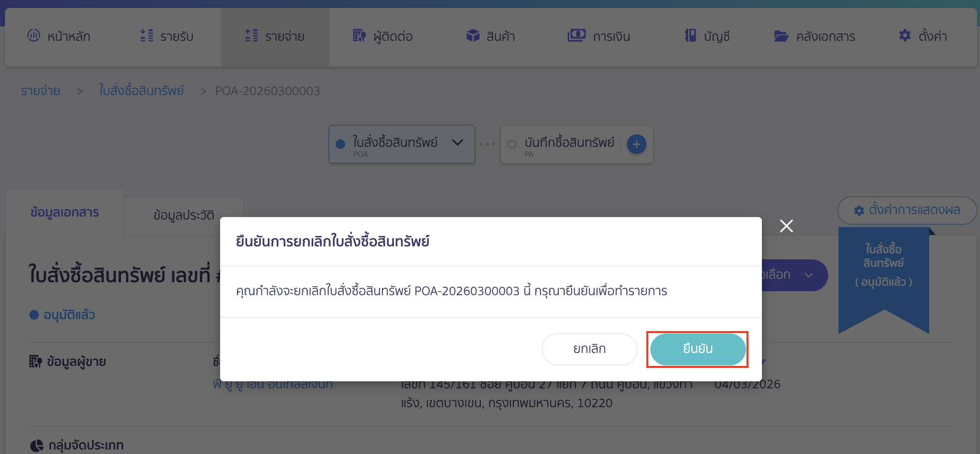Select the บันทึกซื้อสินทรัพย์ PA radio circle
This screenshot has height=454, width=980.
point(512,144)
